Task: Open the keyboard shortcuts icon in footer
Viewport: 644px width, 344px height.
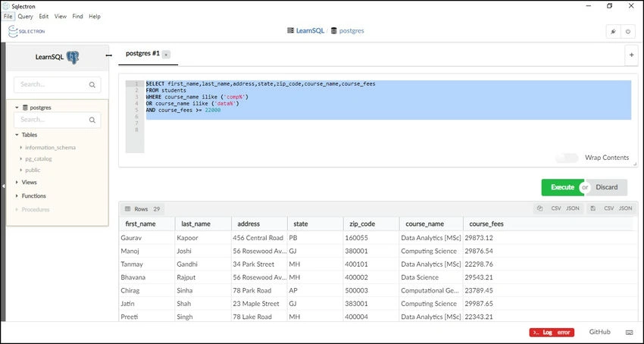Action: (x=629, y=332)
